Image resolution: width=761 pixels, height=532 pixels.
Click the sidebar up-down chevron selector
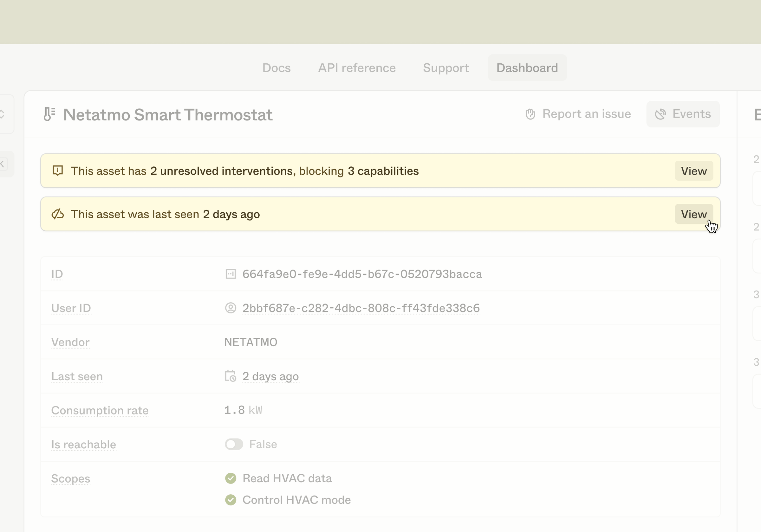pyautogui.click(x=3, y=114)
